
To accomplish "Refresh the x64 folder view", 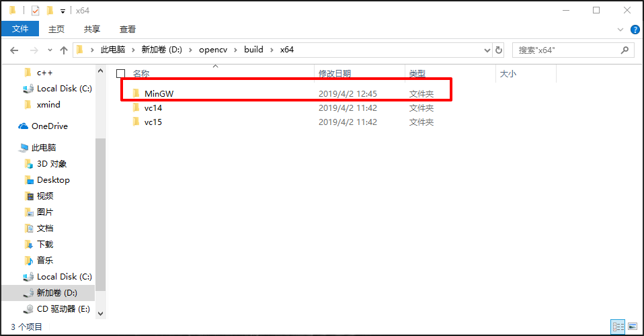I will [x=499, y=50].
